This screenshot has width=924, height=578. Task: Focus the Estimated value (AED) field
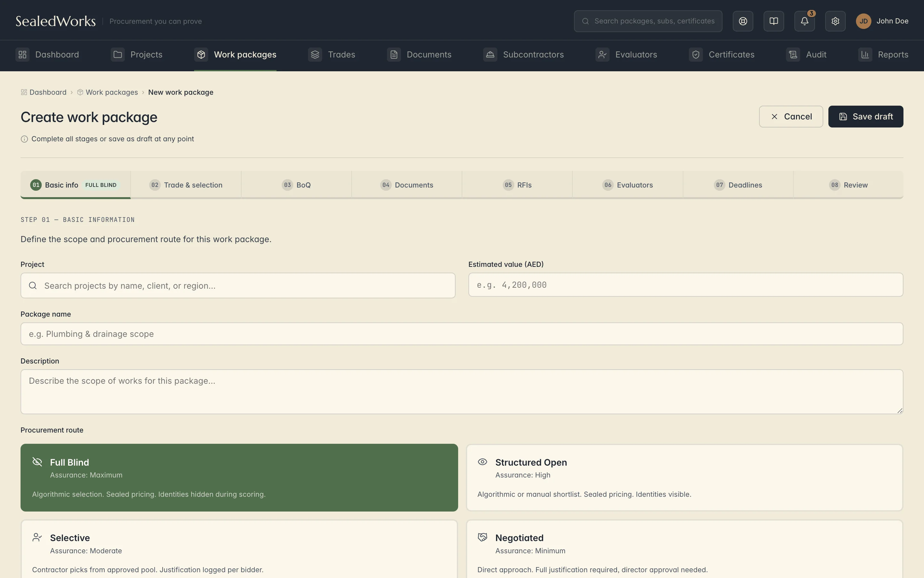(x=686, y=285)
